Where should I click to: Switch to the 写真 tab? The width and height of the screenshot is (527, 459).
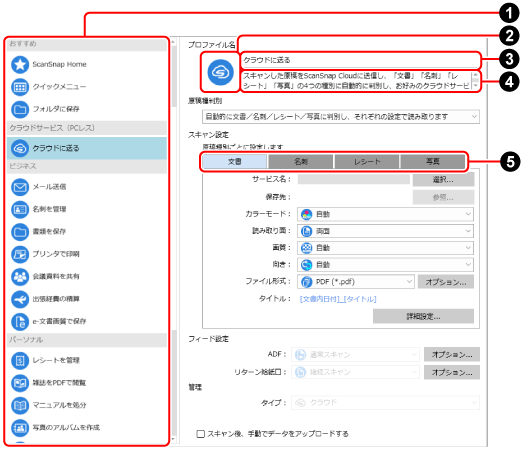433,162
